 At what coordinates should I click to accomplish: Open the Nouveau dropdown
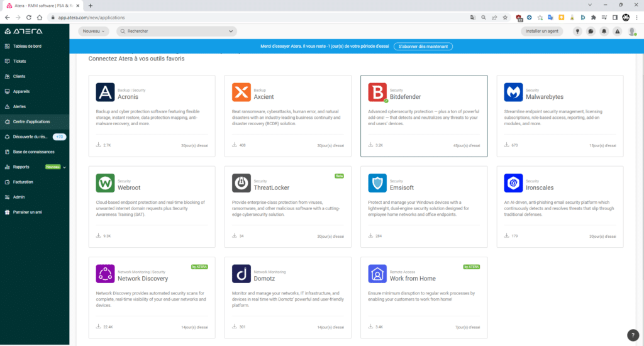point(94,31)
